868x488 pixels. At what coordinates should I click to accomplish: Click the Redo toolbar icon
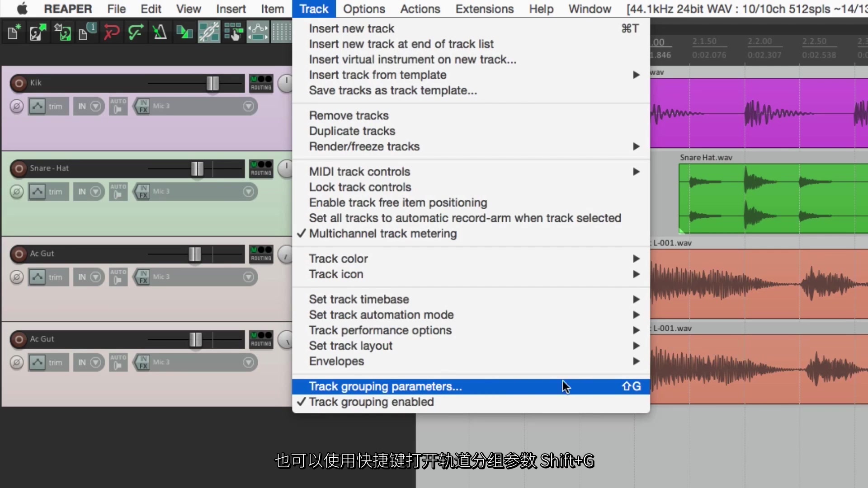tap(136, 33)
